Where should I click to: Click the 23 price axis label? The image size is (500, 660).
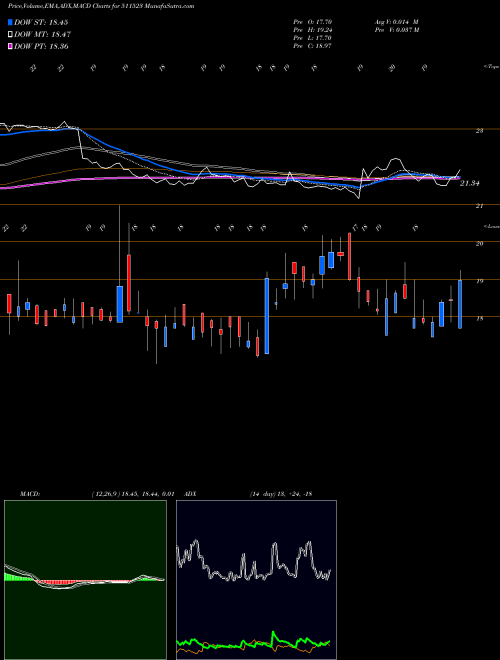pos(479,131)
